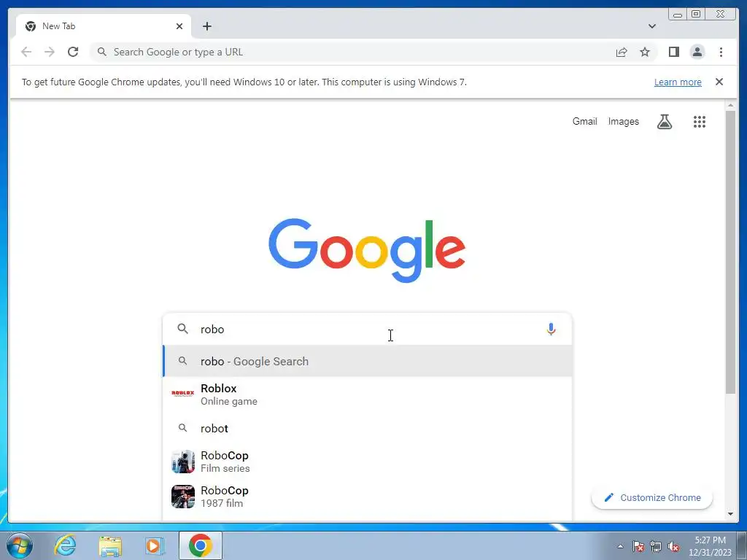Open the Gmail link
The width and height of the screenshot is (747, 560).
click(x=584, y=122)
